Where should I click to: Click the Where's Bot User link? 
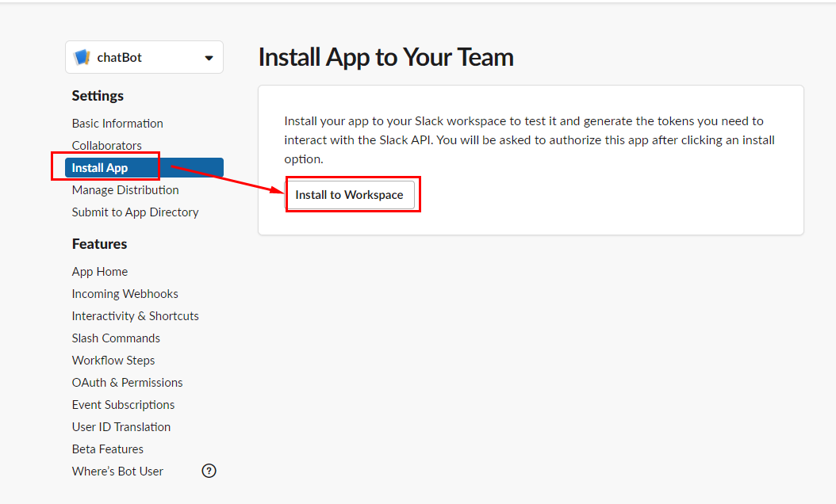(x=117, y=472)
